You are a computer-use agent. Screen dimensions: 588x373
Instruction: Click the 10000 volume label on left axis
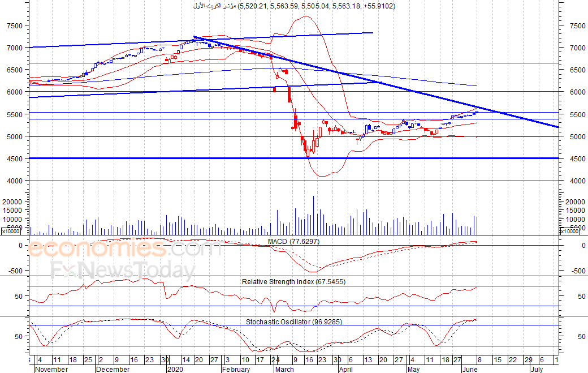point(12,219)
